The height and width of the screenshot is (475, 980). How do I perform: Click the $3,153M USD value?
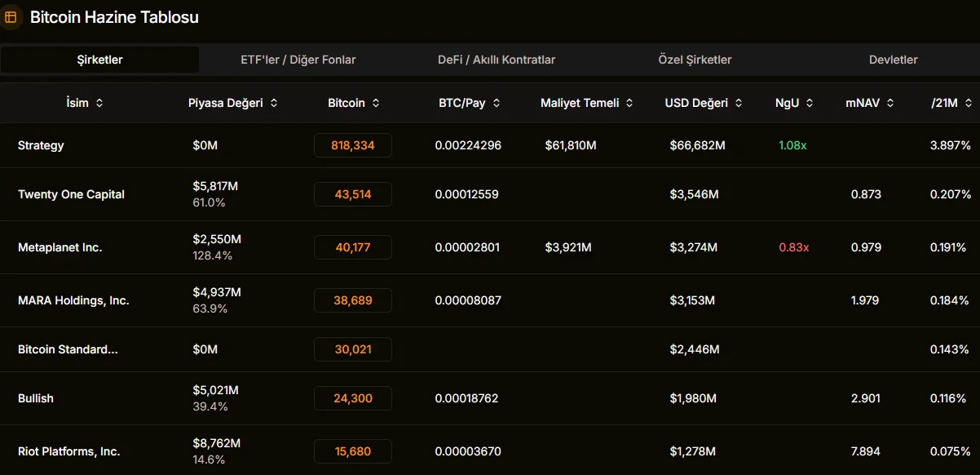coord(692,300)
